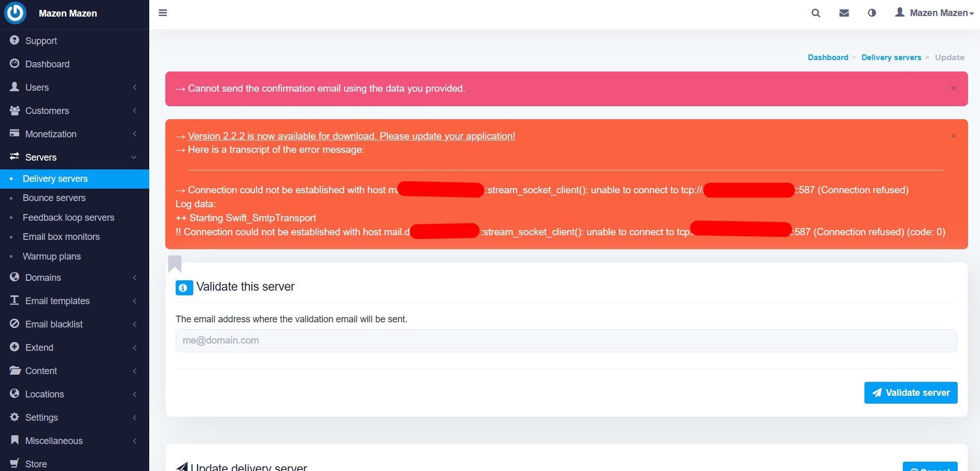This screenshot has width=980, height=471.
Task: Click the Mazen Mazen sidebar title
Action: click(x=68, y=13)
